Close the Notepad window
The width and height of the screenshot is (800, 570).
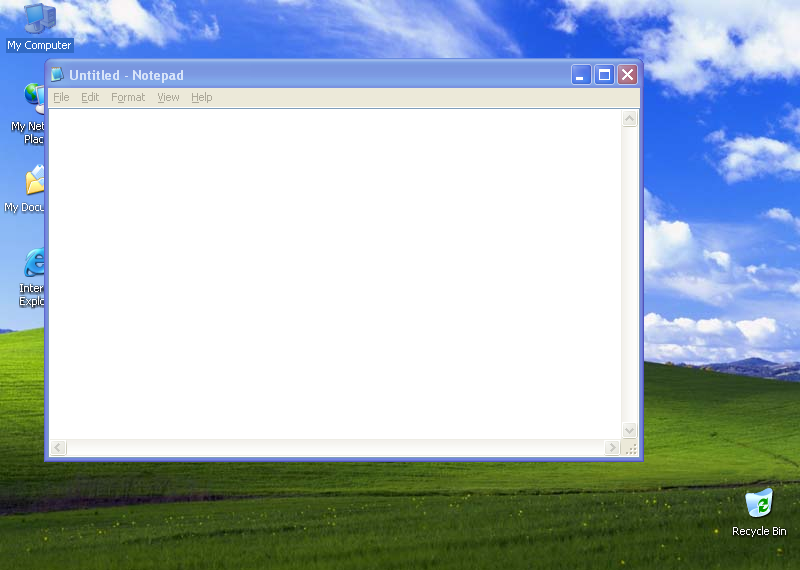pos(628,75)
